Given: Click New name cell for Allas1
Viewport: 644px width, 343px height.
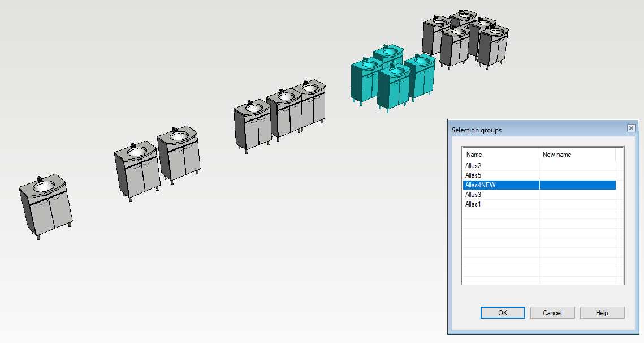Looking at the screenshot, I should click(x=577, y=204).
